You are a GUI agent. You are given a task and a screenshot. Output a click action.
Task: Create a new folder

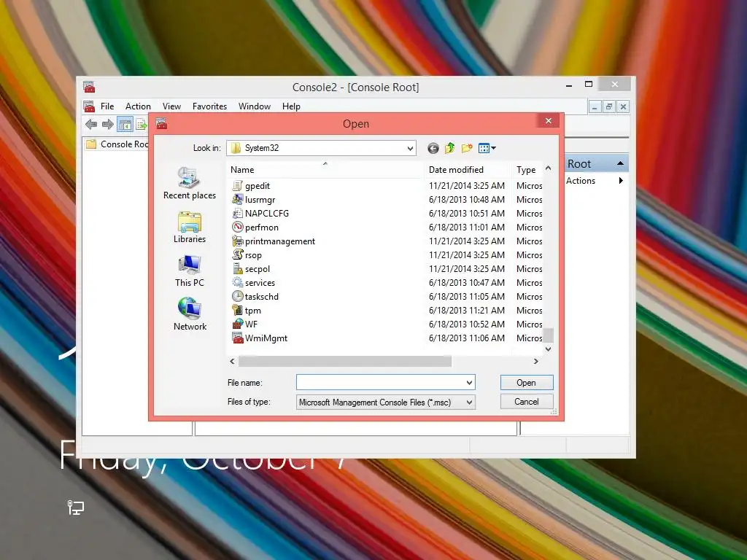pos(467,149)
